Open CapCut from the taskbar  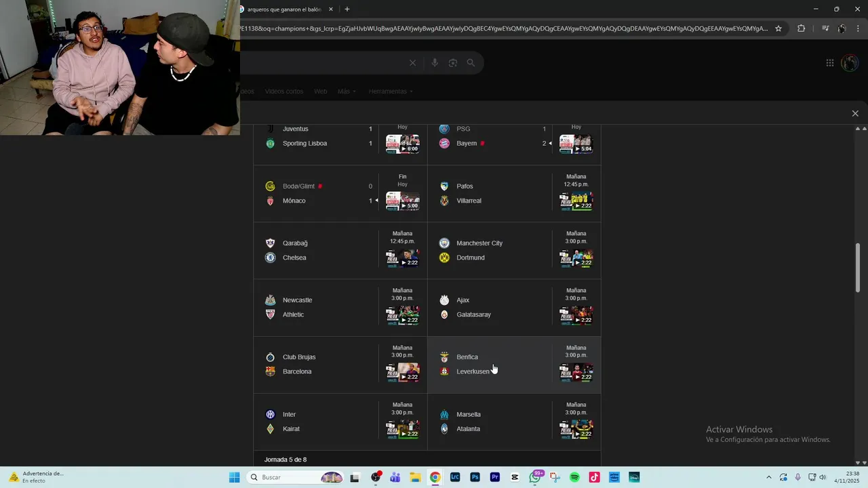(515, 477)
